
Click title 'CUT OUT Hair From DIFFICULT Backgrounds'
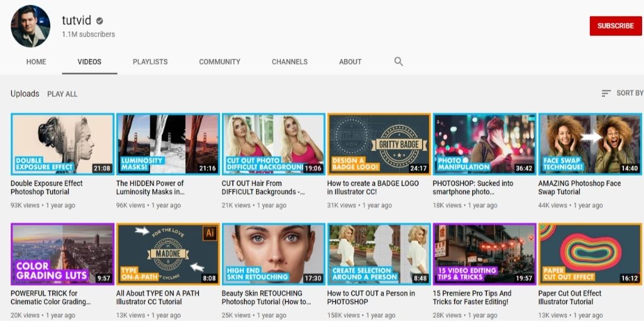tap(264, 187)
